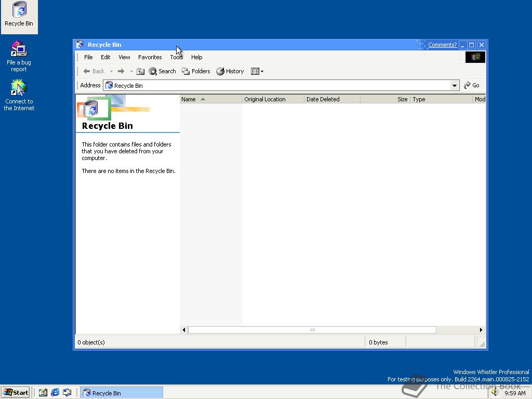Click the Go button
This screenshot has height=399, width=532.
pos(472,85)
